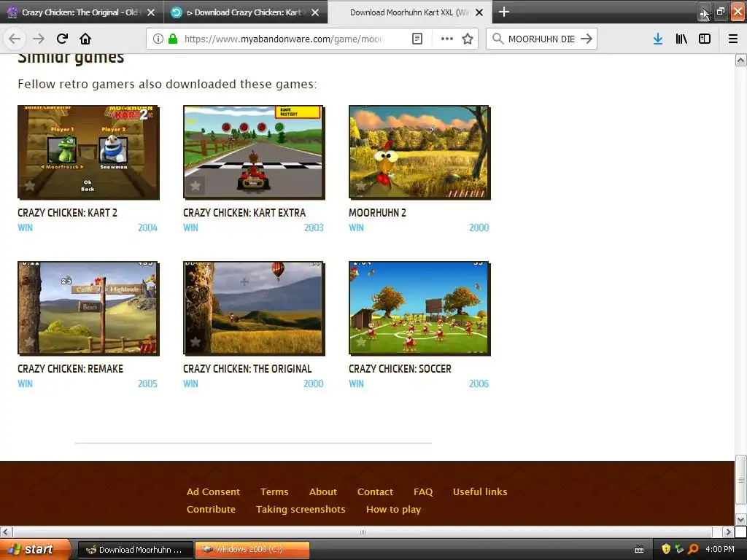Click WIN platform under Crazy Chicken: Kart 2
The width and height of the screenshot is (747, 560).
click(x=26, y=227)
